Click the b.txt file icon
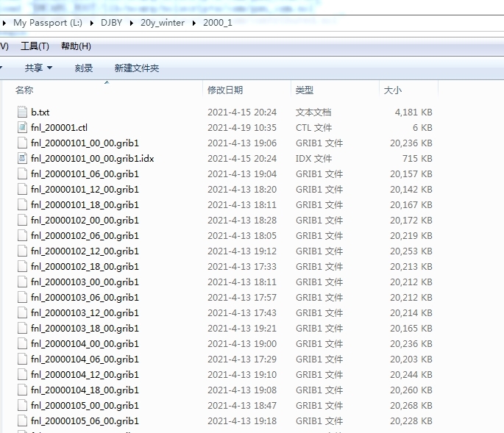The width and height of the screenshot is (504, 433). coord(22,112)
